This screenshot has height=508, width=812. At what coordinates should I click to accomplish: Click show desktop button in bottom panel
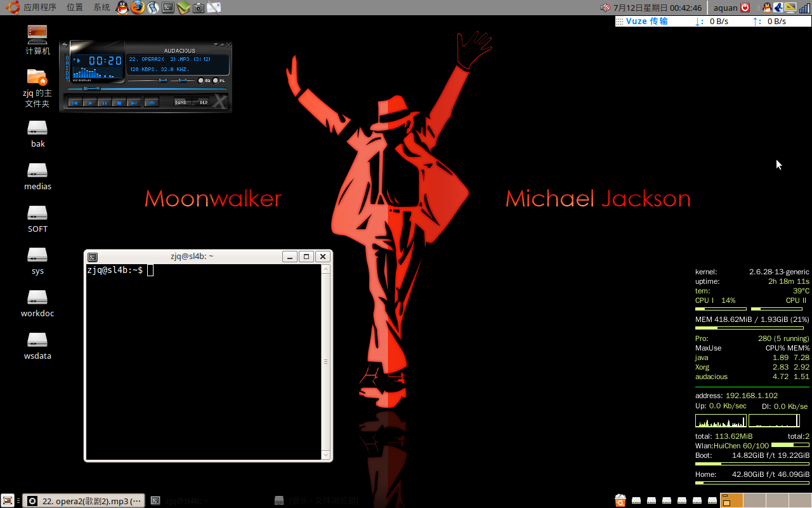[x=8, y=500]
